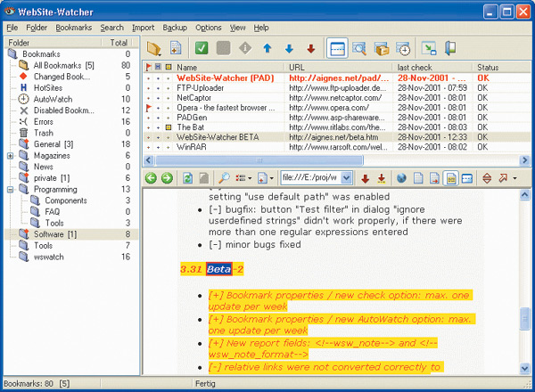Image resolution: width=535 pixels, height=392 pixels.
Task: Collapse the Programming folder tree node
Action: point(10,190)
